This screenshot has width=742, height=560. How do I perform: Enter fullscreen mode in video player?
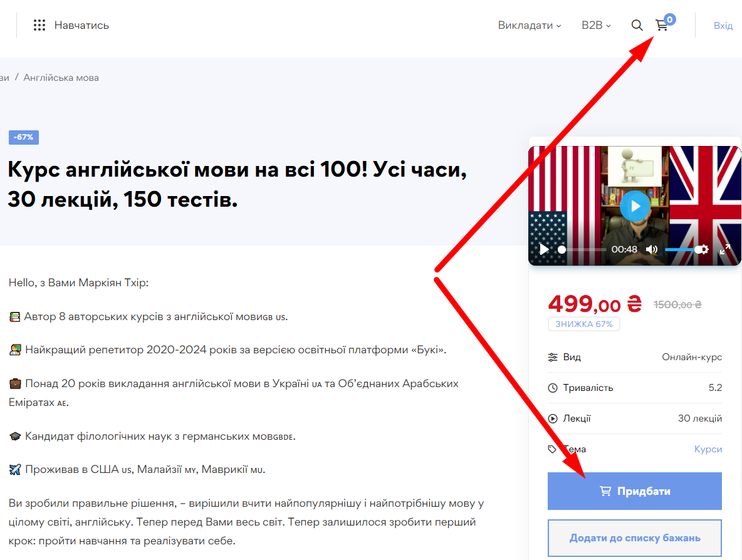coord(725,249)
